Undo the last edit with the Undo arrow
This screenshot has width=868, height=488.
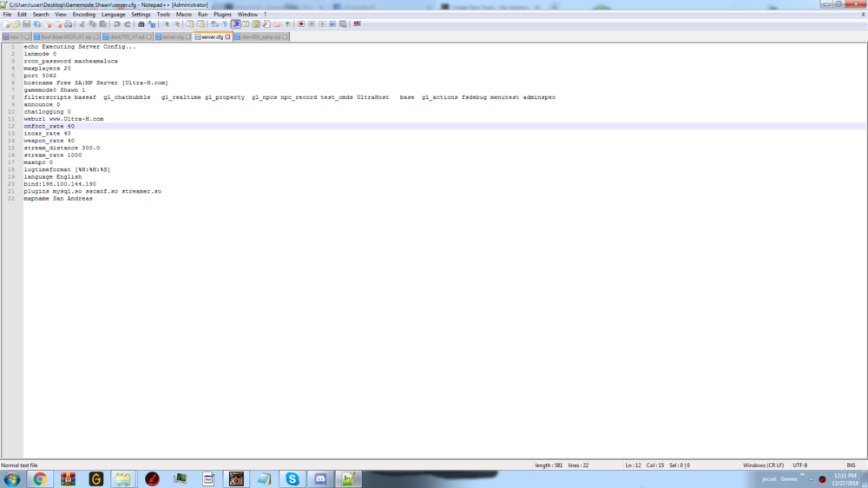117,24
